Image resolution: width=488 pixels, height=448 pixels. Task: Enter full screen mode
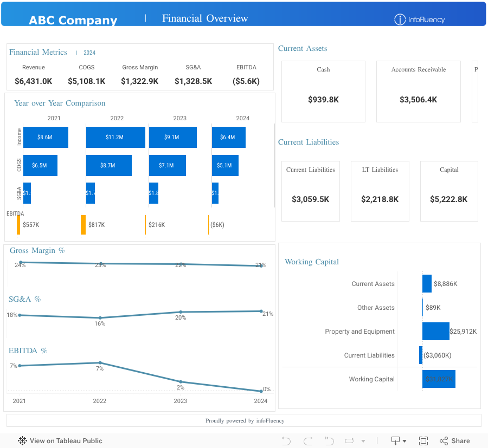coord(423,441)
